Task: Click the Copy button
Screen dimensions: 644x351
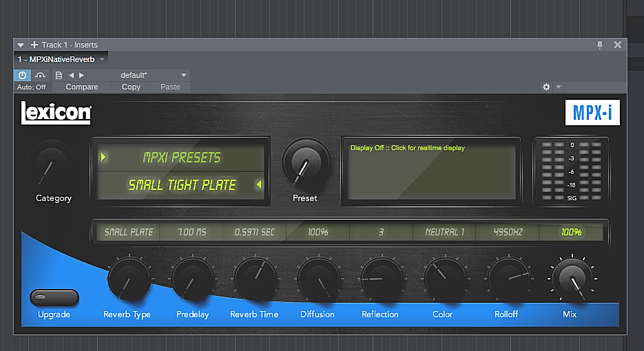Action: click(131, 87)
